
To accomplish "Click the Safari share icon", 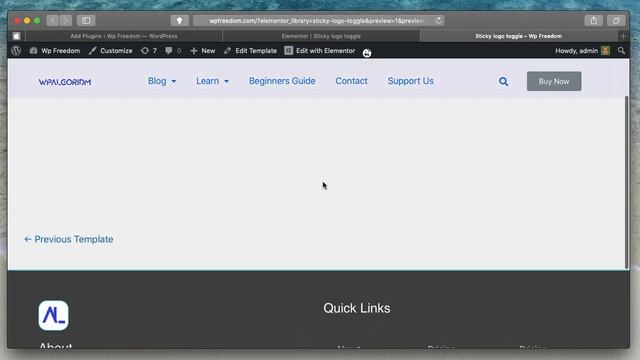I will (594, 20).
